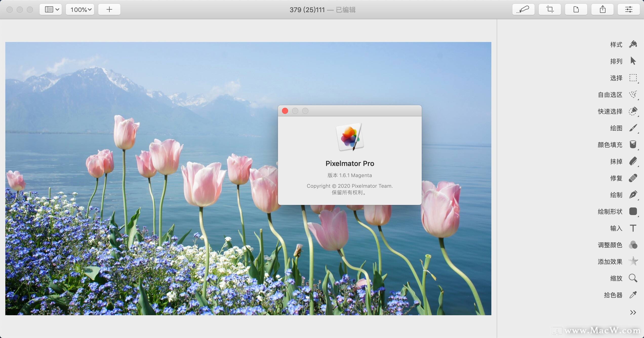The width and height of the screenshot is (644, 338).
Task: Toggle the tool options sliders button
Action: coord(629,10)
